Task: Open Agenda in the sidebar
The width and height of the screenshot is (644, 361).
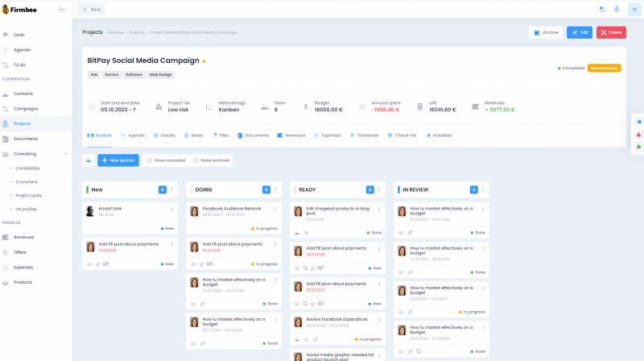Action: click(22, 50)
